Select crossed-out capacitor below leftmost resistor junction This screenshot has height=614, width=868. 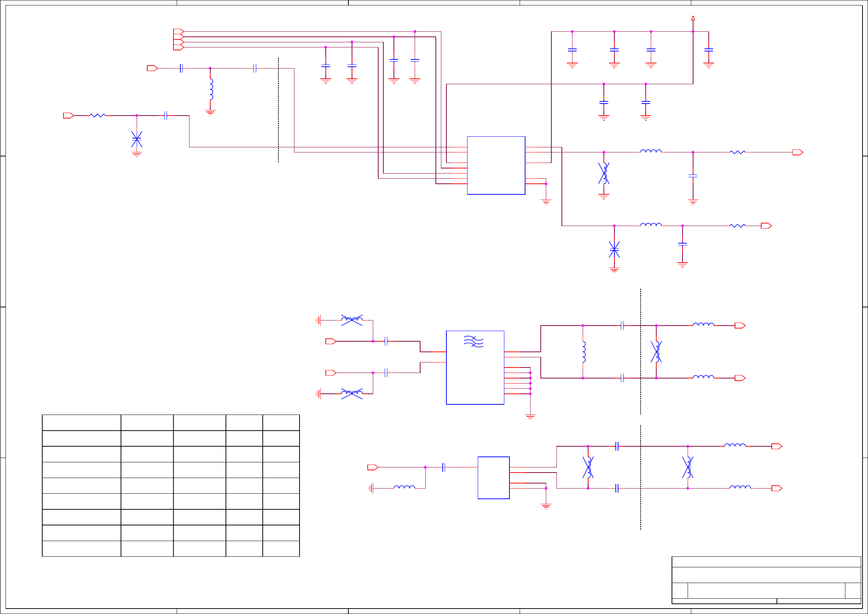tap(137, 139)
